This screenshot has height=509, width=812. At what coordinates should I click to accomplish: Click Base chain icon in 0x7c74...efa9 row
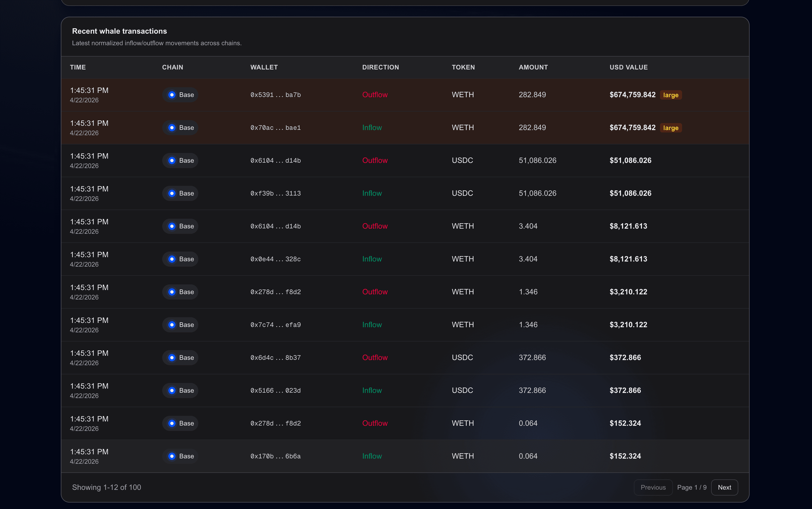(x=172, y=325)
